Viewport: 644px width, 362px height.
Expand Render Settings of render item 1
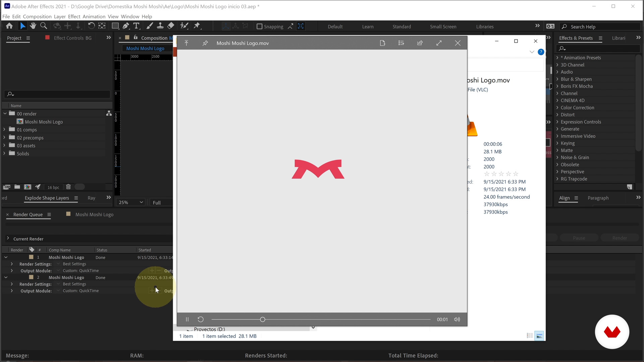[12, 264]
